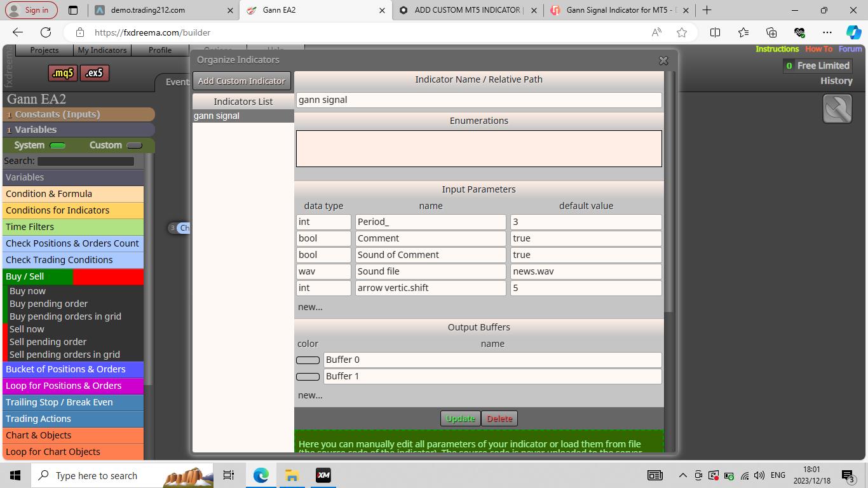Select gann signal in Indicators List
Screen dimensions: 868x488
click(x=243, y=116)
